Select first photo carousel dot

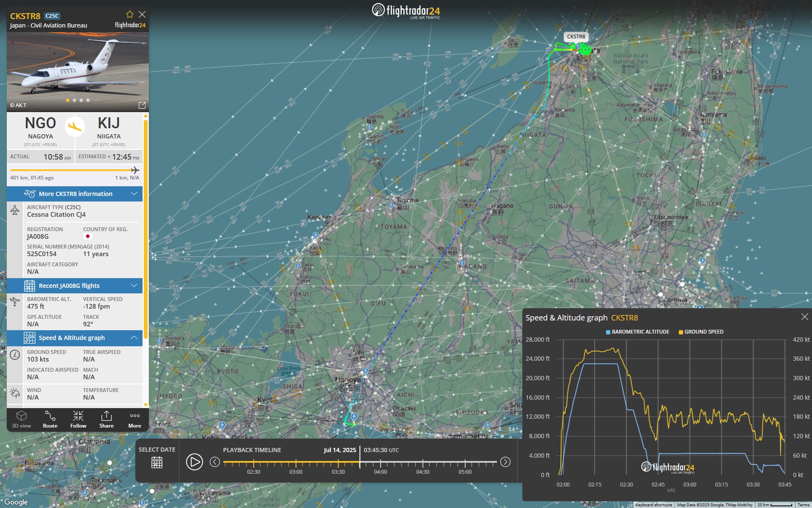[68, 100]
